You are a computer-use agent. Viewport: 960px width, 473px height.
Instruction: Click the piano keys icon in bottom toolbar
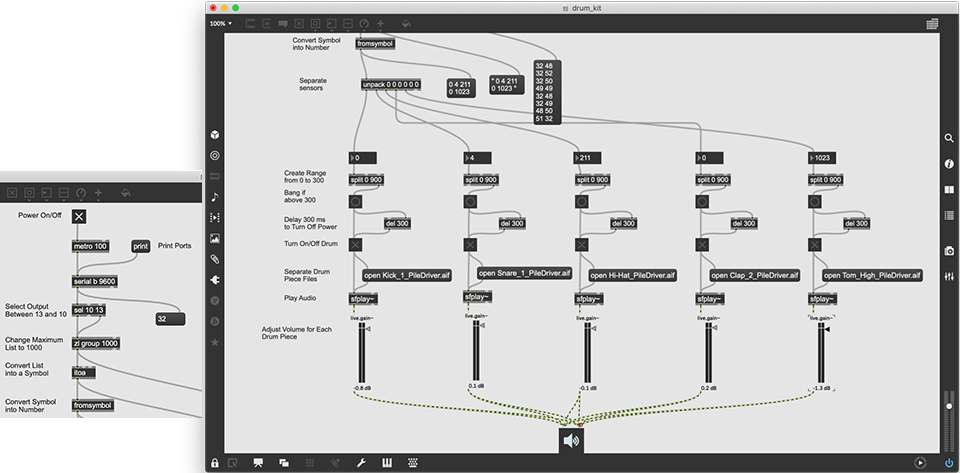click(x=387, y=463)
